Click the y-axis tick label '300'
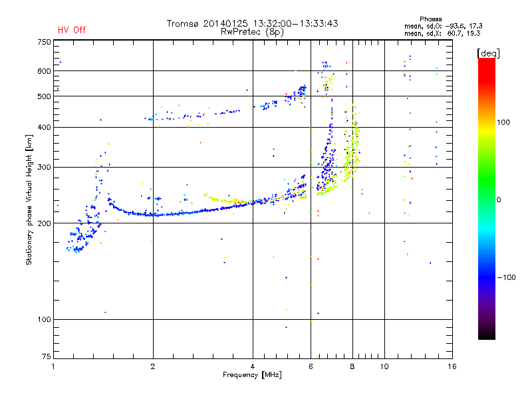 click(x=45, y=168)
